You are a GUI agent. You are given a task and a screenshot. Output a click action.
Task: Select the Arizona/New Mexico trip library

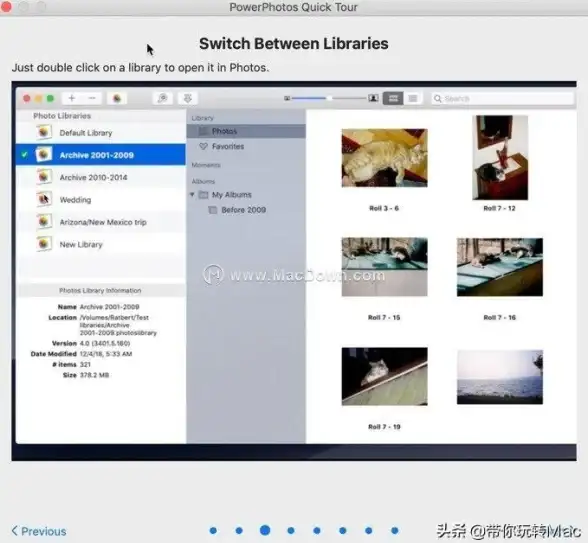100,222
